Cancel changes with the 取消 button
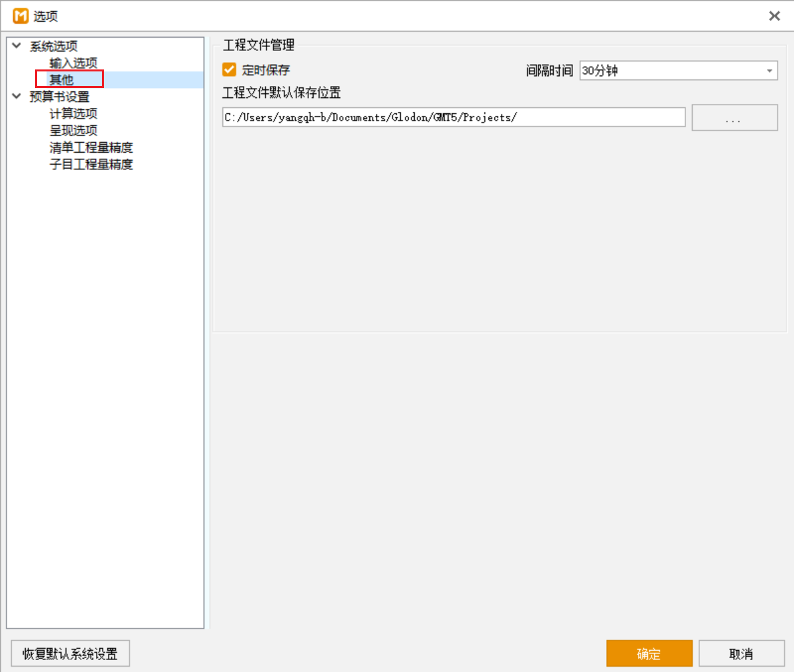Image resolution: width=794 pixels, height=672 pixels. click(741, 653)
